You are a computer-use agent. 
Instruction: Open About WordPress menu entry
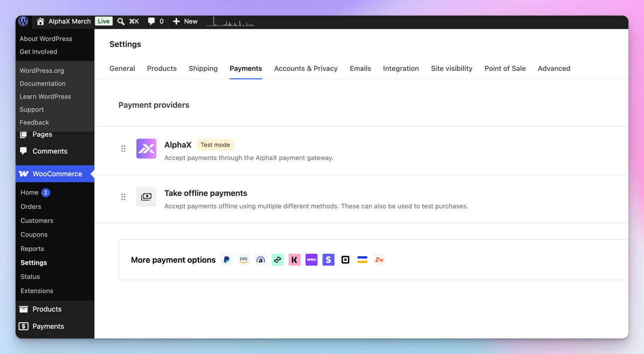coord(46,38)
